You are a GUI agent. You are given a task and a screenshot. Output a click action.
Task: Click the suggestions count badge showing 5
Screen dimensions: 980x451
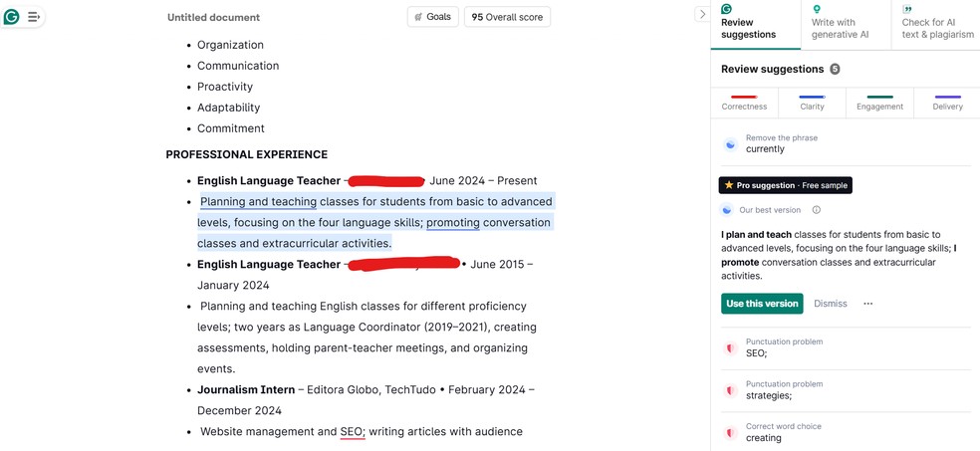(835, 70)
